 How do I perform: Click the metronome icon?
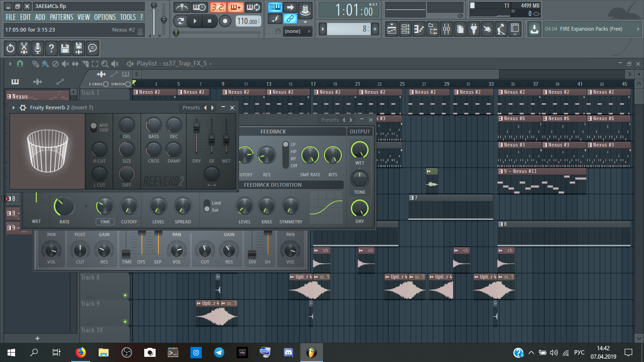tap(182, 7)
